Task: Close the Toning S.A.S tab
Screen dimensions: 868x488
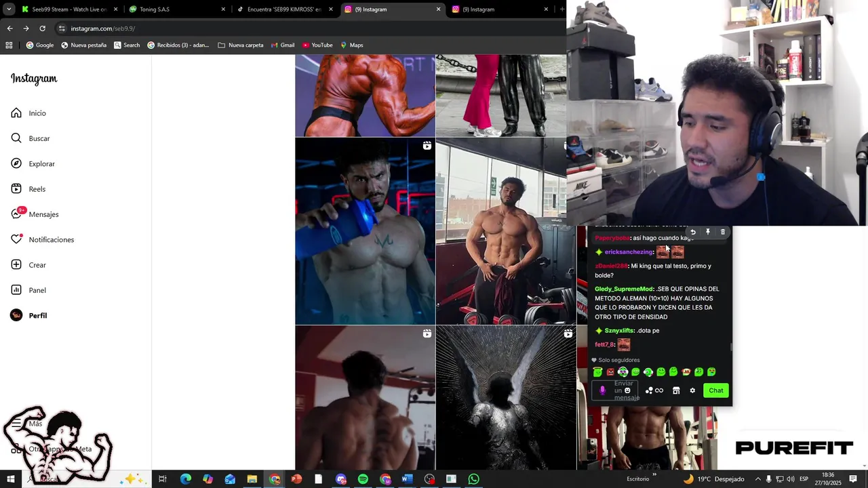Action: click(x=223, y=9)
